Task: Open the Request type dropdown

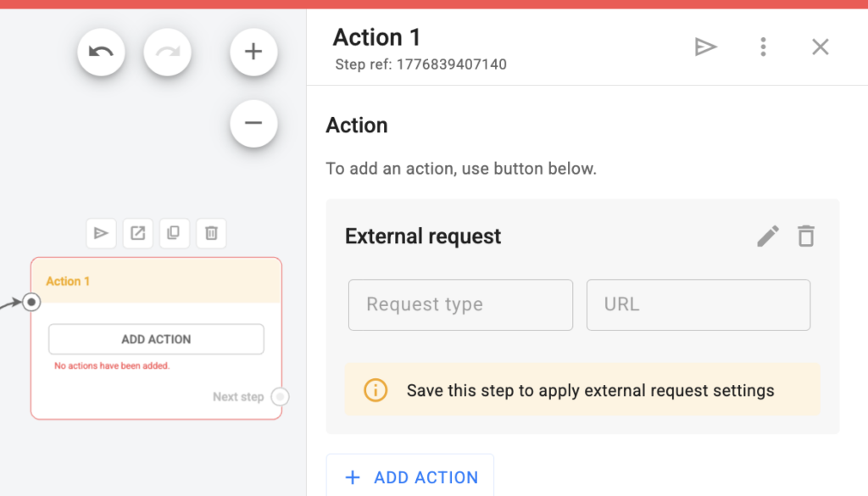Action: (x=460, y=305)
